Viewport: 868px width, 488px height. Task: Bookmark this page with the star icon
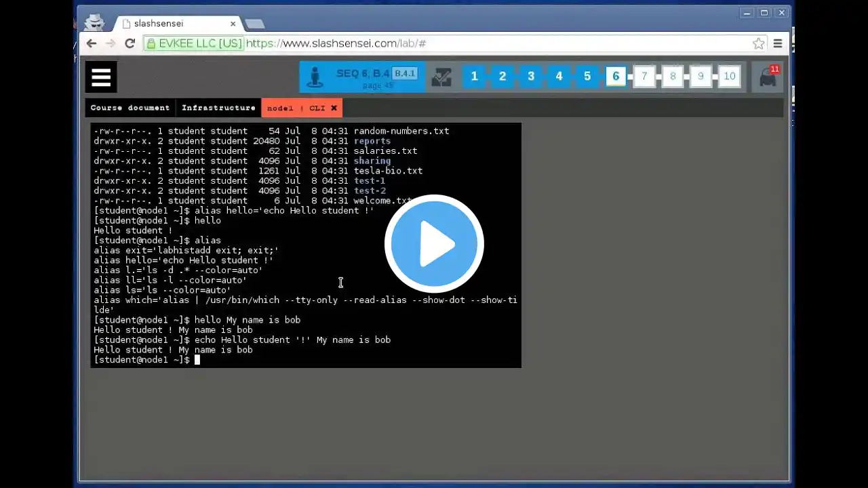758,43
